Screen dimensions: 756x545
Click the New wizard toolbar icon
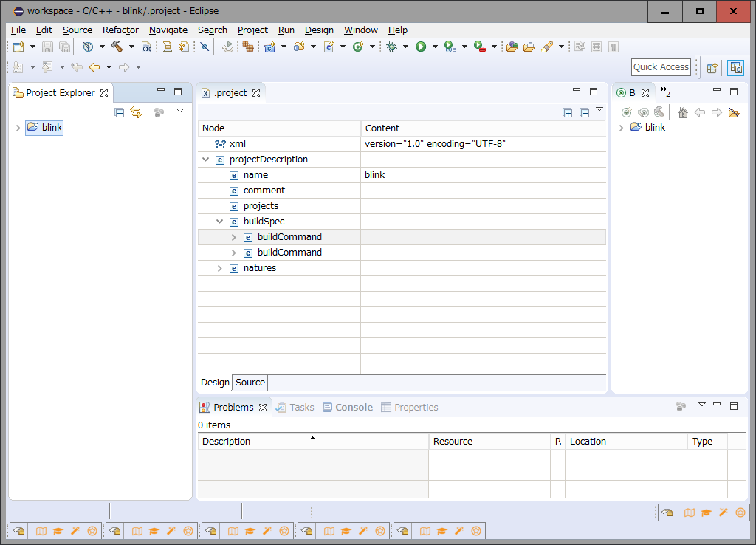pos(18,47)
